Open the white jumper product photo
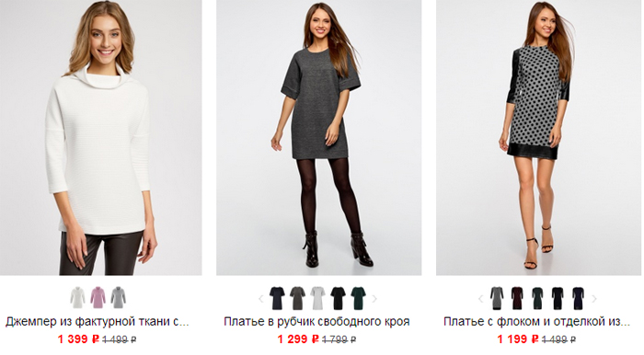Image resolution: width=644 pixels, height=355 pixels. click(100, 137)
